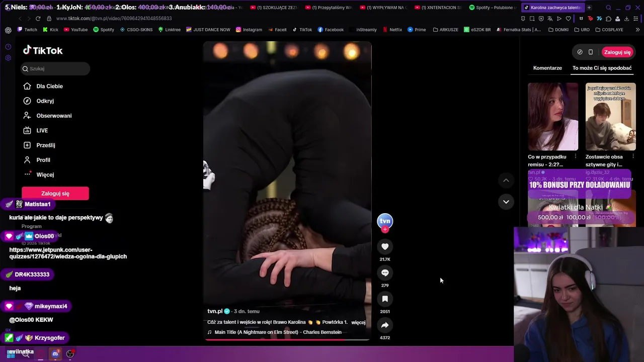Click the browser back arrow

[x=20, y=19]
